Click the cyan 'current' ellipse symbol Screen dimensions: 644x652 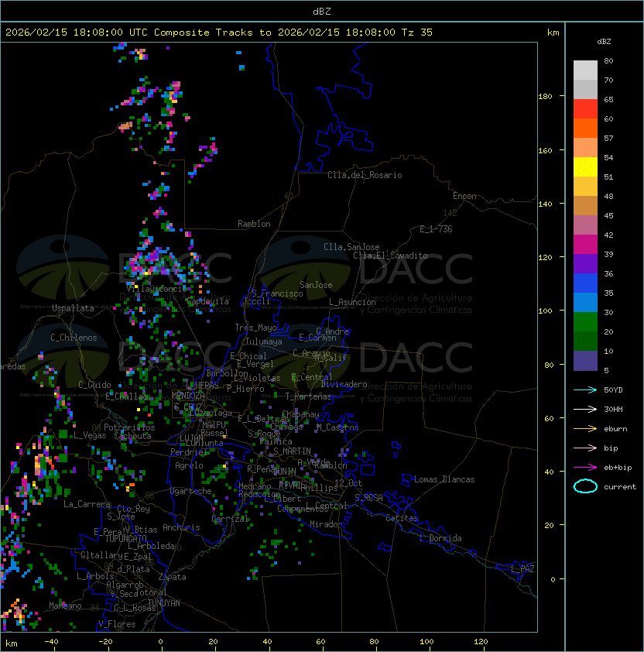coord(585,486)
